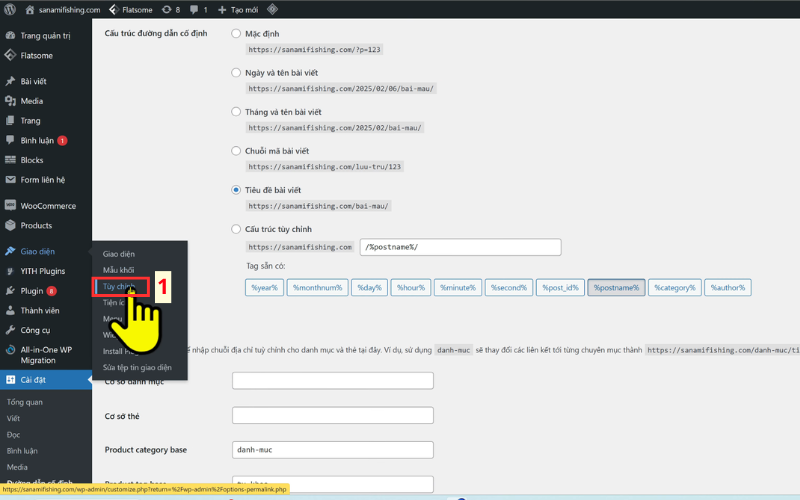Click the Cơ sở thẻ input

(333, 415)
